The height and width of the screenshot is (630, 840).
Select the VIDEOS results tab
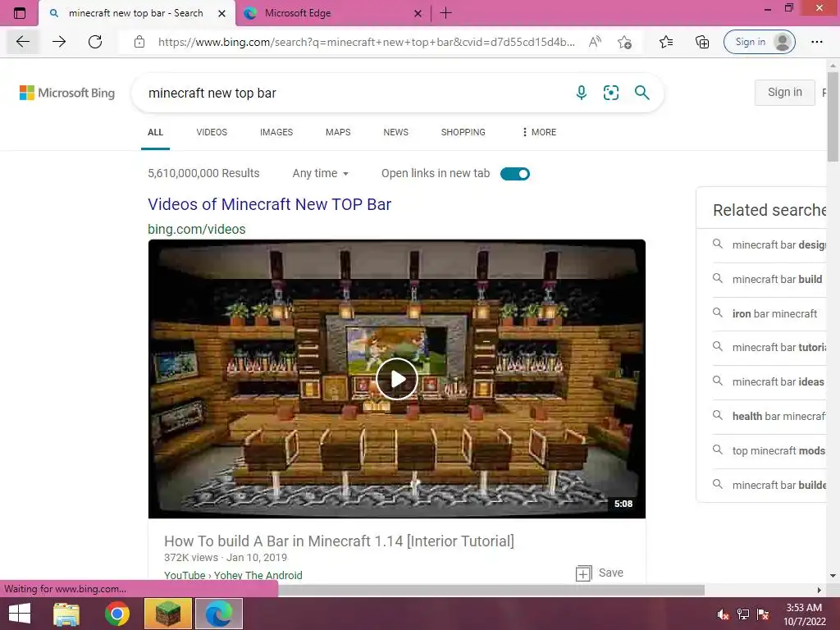pyautogui.click(x=212, y=132)
